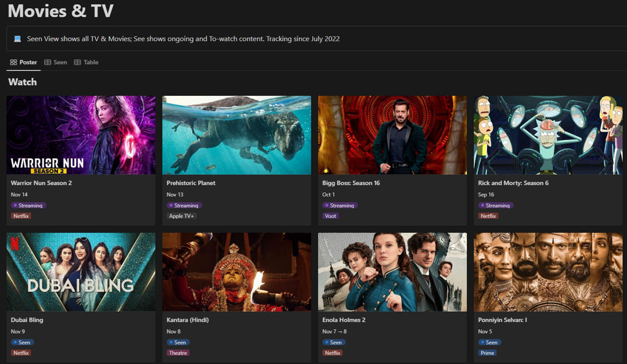Open the Prehistoric Planet poster image

pos(237,135)
